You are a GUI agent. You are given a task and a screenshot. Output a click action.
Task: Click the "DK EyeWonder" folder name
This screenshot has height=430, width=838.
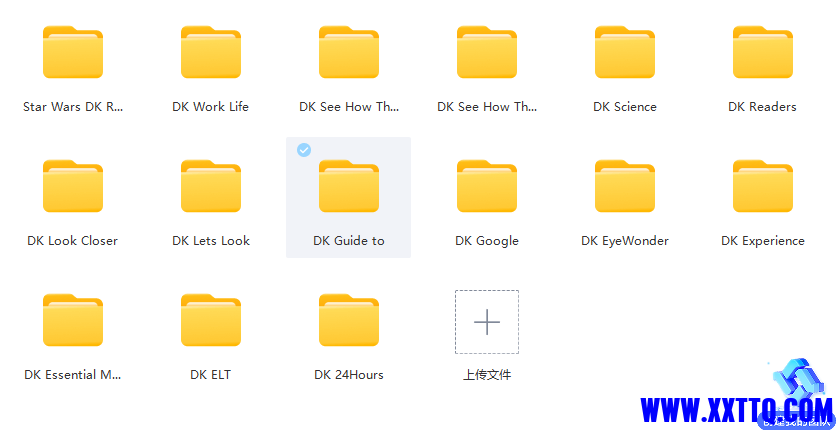pyautogui.click(x=625, y=241)
